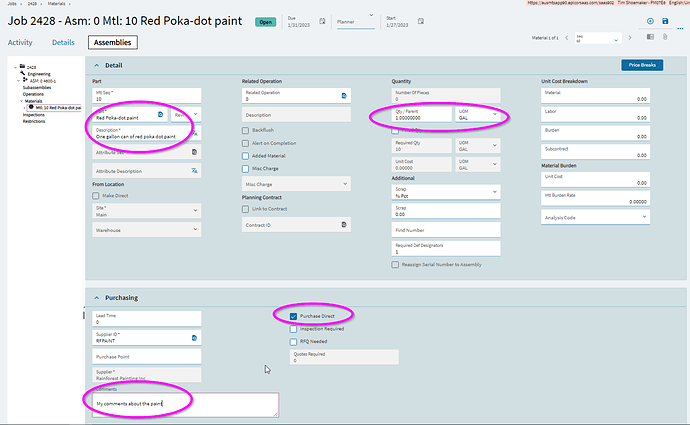Uncheck the Purchase Direct checkbox

pyautogui.click(x=294, y=316)
